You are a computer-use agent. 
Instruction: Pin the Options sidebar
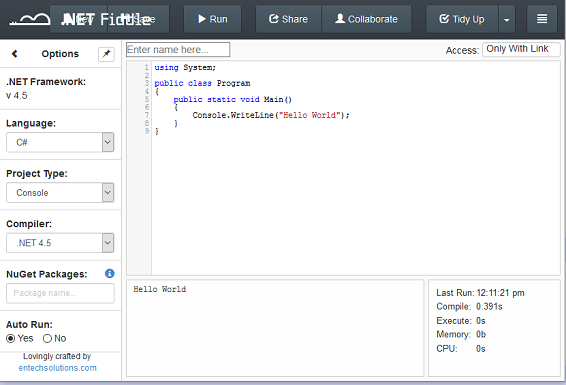(106, 54)
